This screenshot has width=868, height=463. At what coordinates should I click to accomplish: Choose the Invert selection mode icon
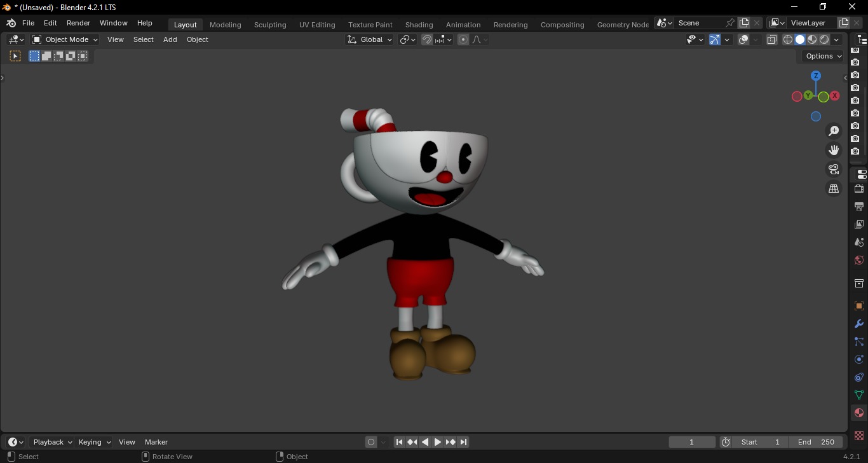[71, 56]
